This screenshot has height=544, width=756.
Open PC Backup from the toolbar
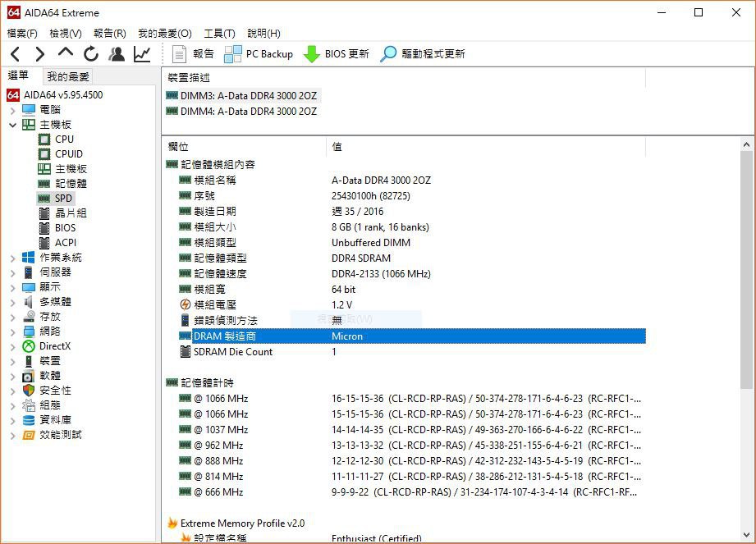coord(259,54)
